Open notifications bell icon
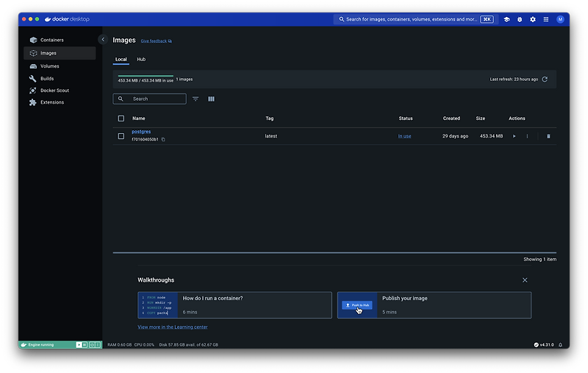588x373 pixels. point(560,345)
